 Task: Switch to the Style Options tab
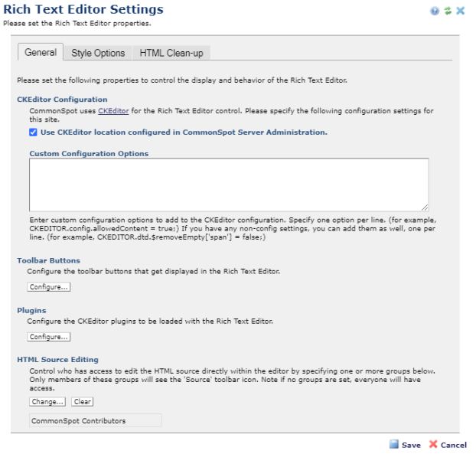click(98, 53)
